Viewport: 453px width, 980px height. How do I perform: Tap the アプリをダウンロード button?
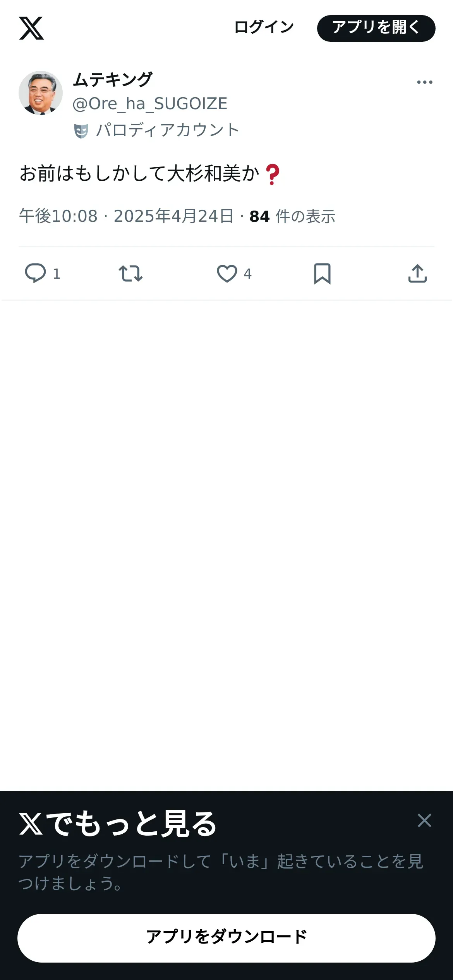coord(226,938)
